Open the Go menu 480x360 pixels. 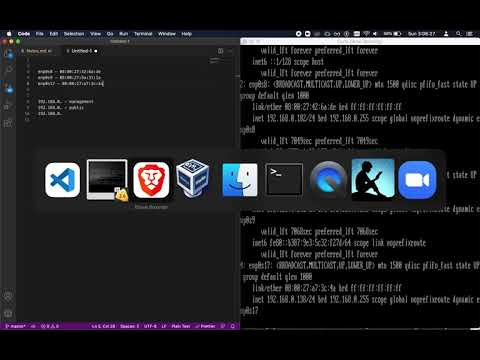[110, 34]
